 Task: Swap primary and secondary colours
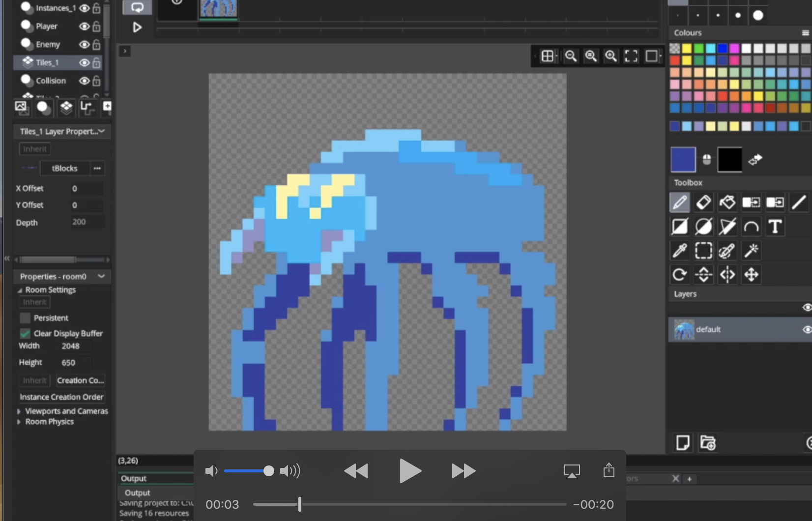[755, 159]
